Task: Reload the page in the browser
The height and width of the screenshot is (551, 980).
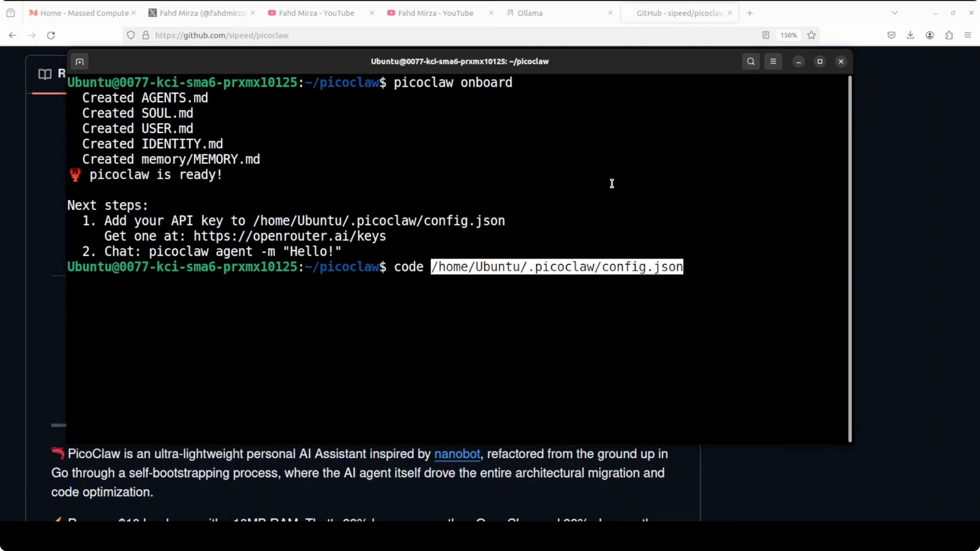Action: click(x=51, y=35)
